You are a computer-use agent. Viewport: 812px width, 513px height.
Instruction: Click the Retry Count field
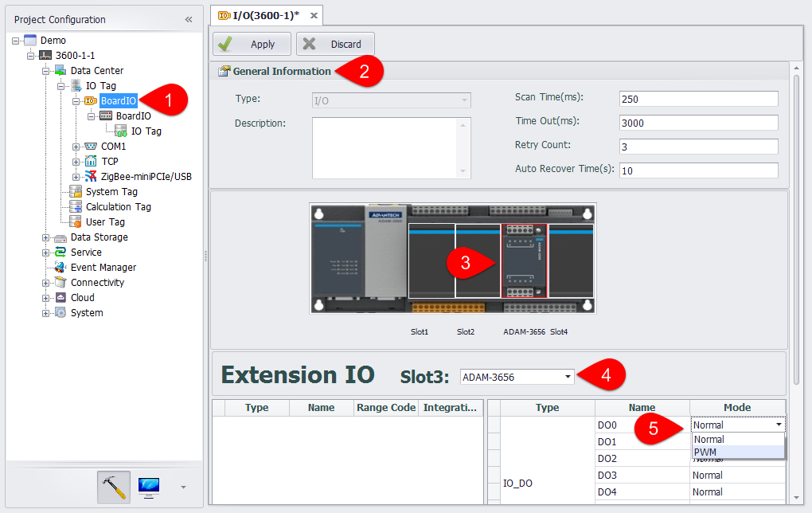pos(697,147)
